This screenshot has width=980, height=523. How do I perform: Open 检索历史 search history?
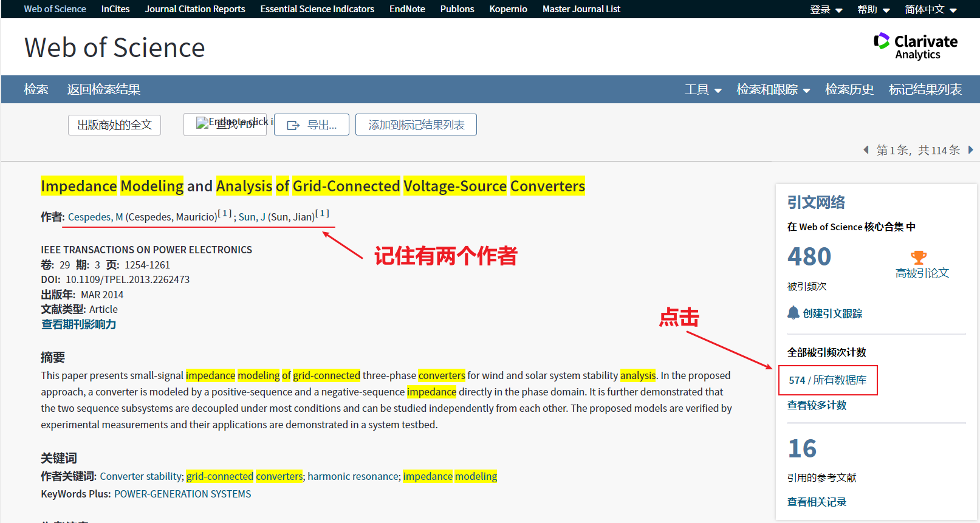849,89
